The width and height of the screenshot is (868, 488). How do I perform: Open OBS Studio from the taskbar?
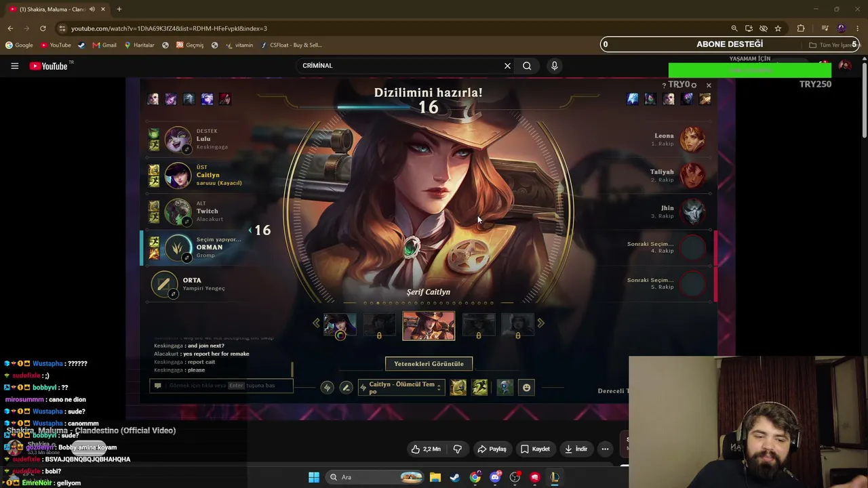[x=515, y=477]
